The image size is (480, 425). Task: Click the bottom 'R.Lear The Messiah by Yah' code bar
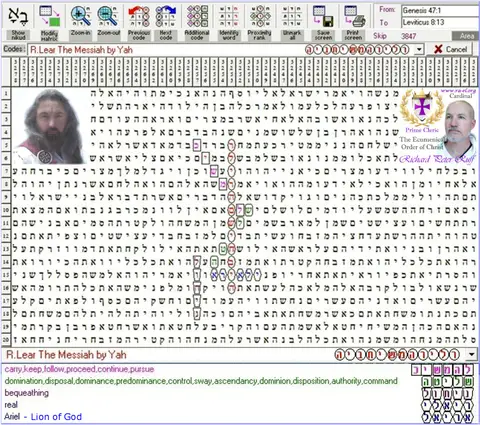[x=234, y=355]
